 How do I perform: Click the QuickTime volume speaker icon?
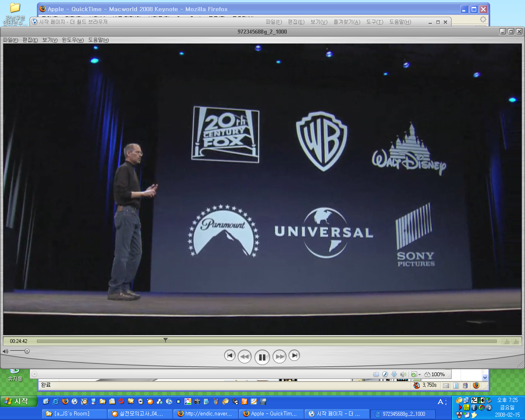tap(5, 352)
